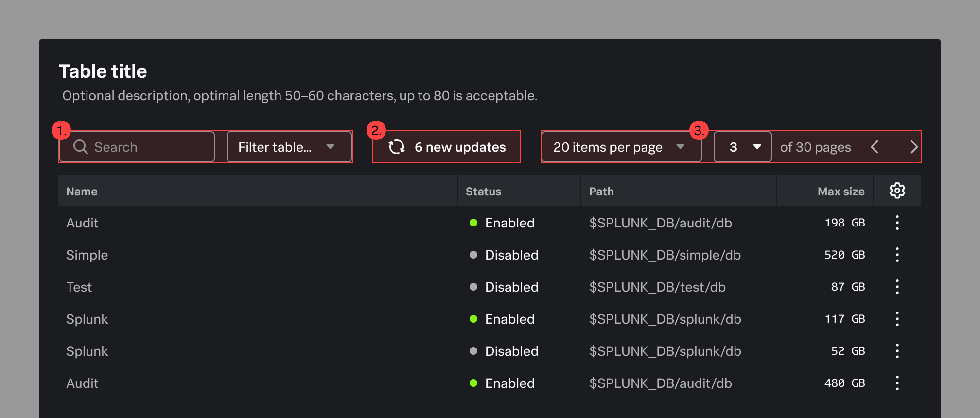The height and width of the screenshot is (418, 980).
Task: Open kebab menu for Simple row
Action: click(x=897, y=255)
